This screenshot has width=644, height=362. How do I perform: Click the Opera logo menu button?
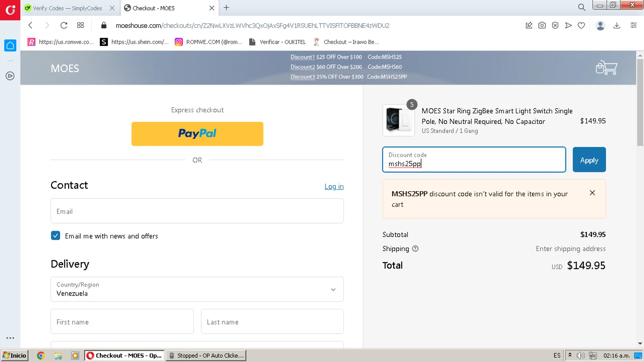click(x=10, y=9)
